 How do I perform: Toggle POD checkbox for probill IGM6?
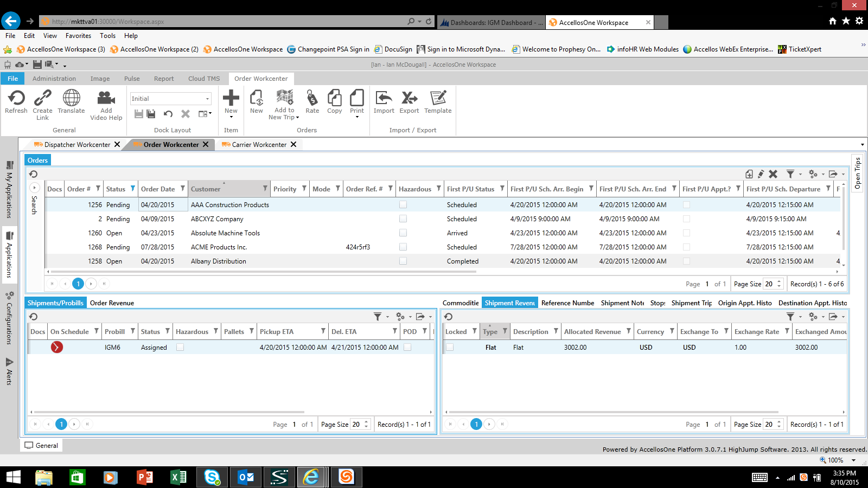[407, 347]
